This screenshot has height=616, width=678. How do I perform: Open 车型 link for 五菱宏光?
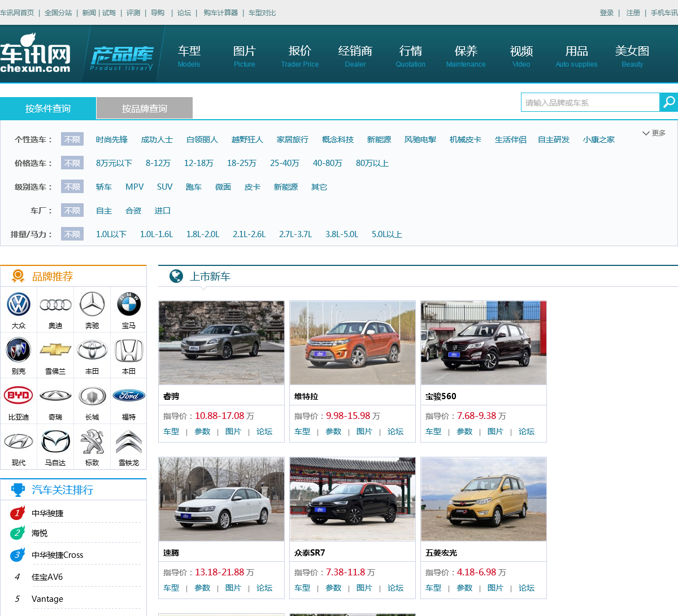point(433,588)
